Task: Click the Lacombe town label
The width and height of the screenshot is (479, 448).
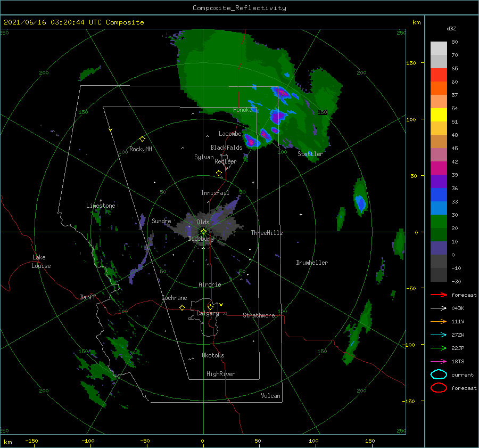Action: (230, 134)
